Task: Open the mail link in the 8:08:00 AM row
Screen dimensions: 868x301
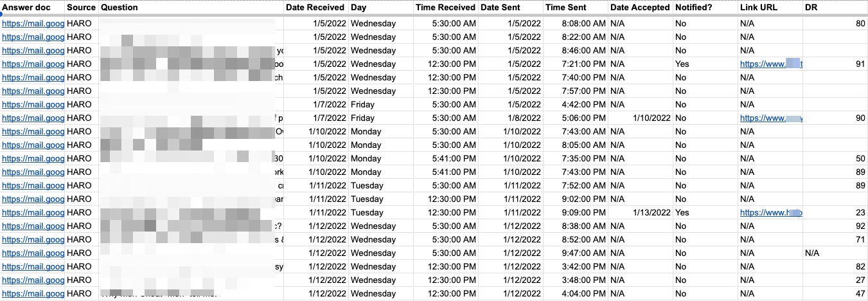Action: tap(33, 24)
